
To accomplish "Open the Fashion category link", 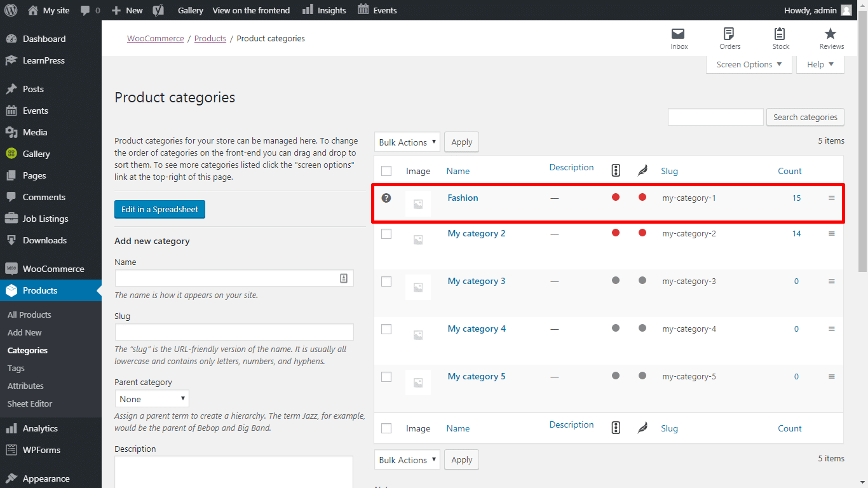I will click(463, 198).
